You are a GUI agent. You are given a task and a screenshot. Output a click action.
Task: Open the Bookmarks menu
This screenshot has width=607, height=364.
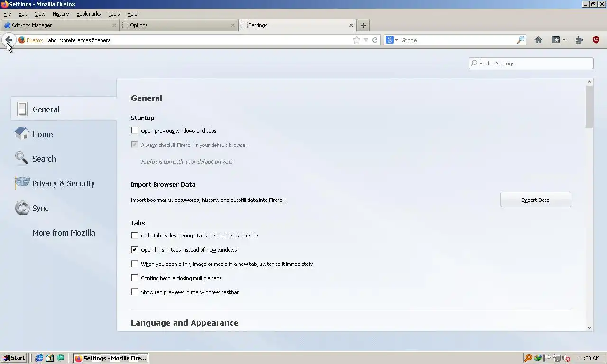89,14
